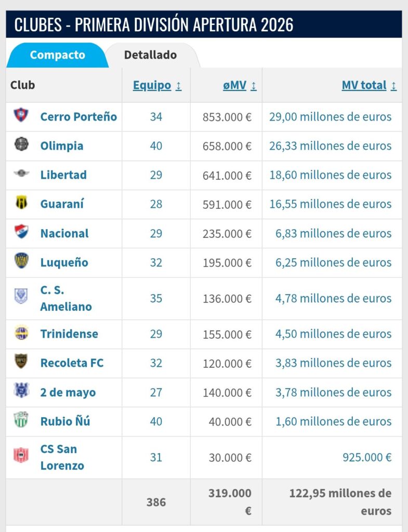The height and width of the screenshot is (532, 408).
Task: Click the Guaraní club crest icon
Action: (x=21, y=203)
